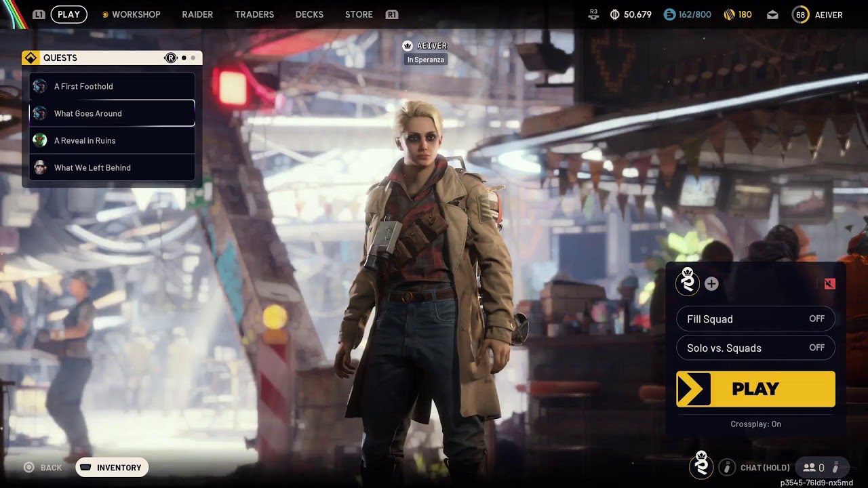Click the coin icon beside 50.679
Screen dimensions: 868x488
[615, 14]
